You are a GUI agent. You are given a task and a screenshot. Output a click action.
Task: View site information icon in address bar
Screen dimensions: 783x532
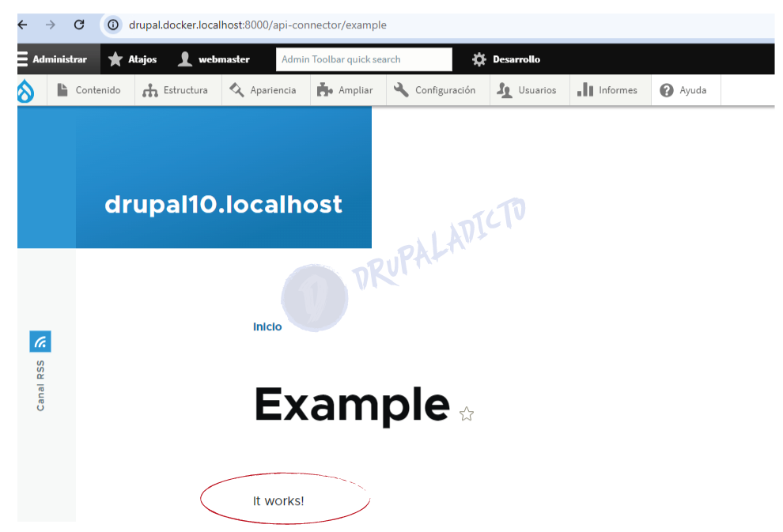113,25
